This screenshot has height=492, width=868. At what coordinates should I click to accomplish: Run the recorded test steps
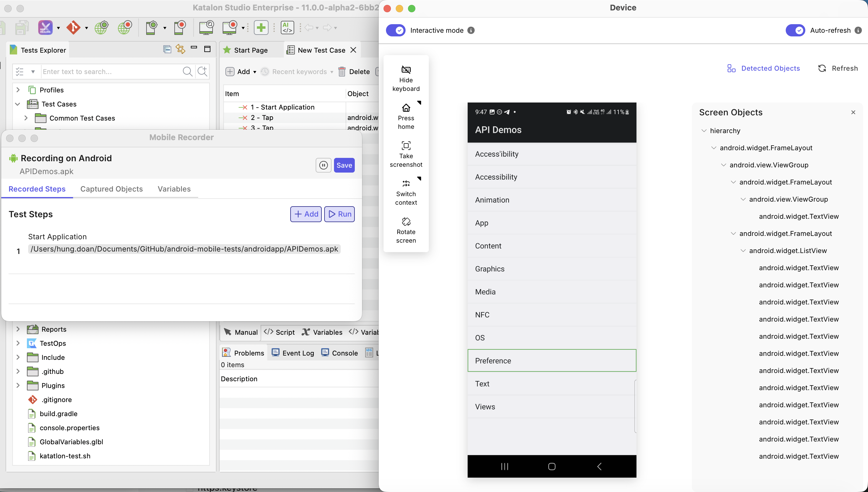pos(339,214)
